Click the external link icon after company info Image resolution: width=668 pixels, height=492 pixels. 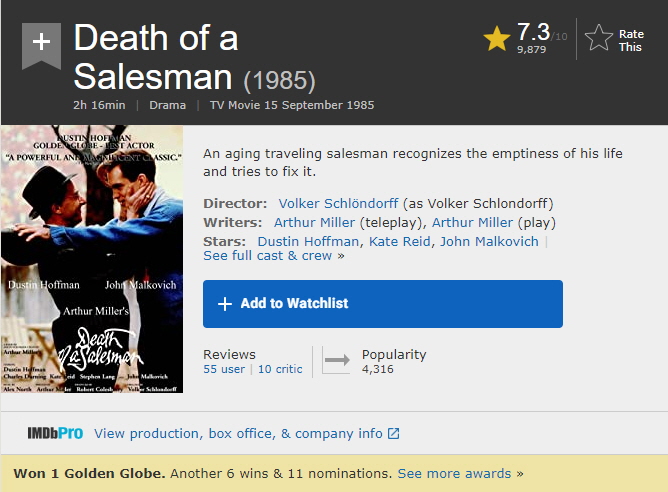pos(393,433)
